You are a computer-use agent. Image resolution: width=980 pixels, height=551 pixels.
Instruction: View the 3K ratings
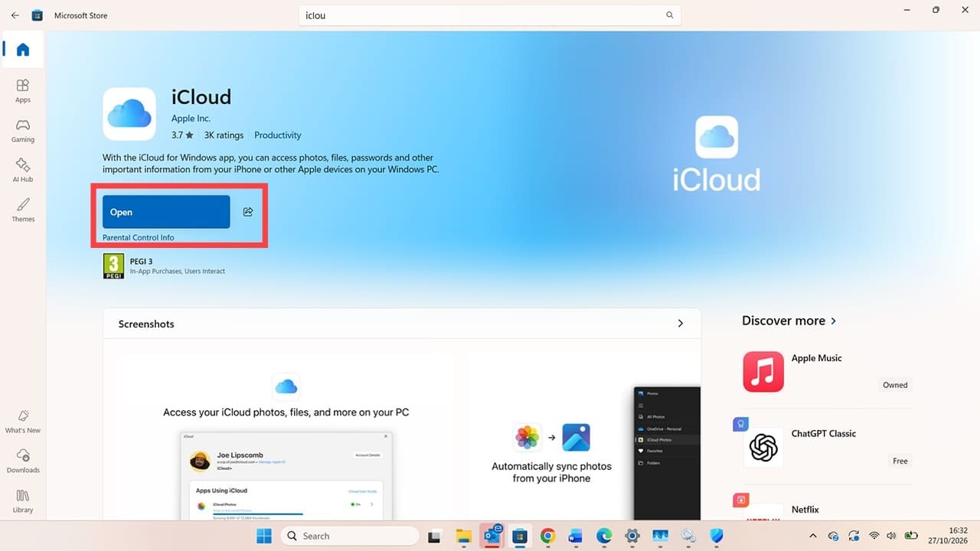click(x=224, y=135)
